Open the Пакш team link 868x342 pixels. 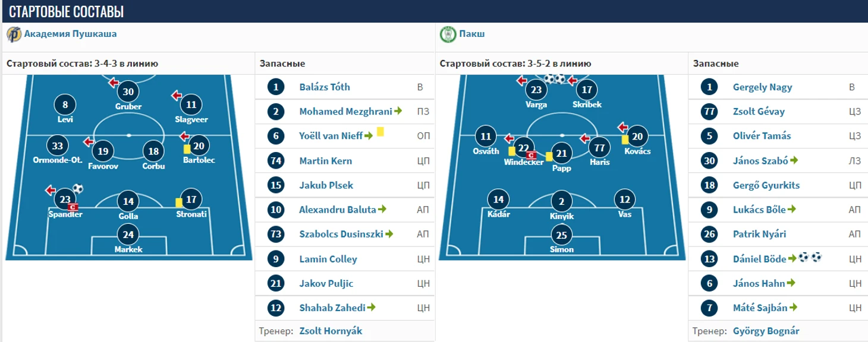click(x=472, y=34)
